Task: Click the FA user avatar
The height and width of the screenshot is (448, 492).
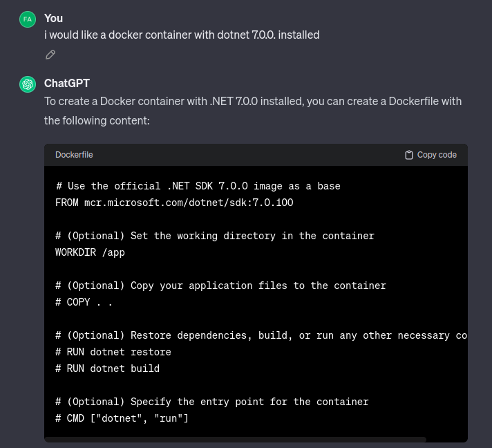Action: [x=28, y=19]
